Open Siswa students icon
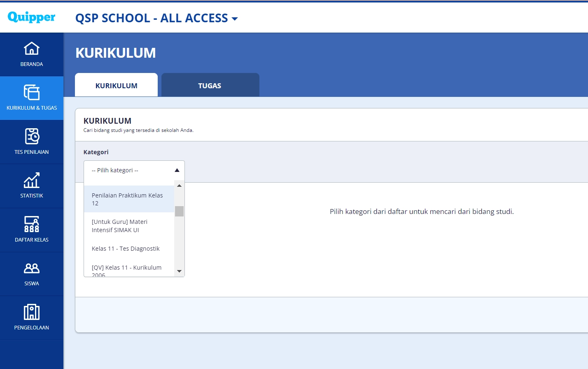The width and height of the screenshot is (588, 369). (x=32, y=268)
